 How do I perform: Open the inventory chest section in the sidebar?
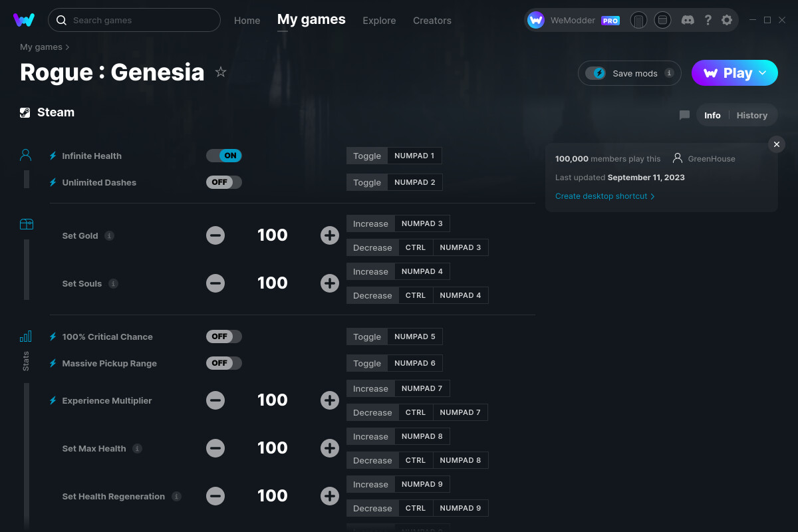(26, 224)
